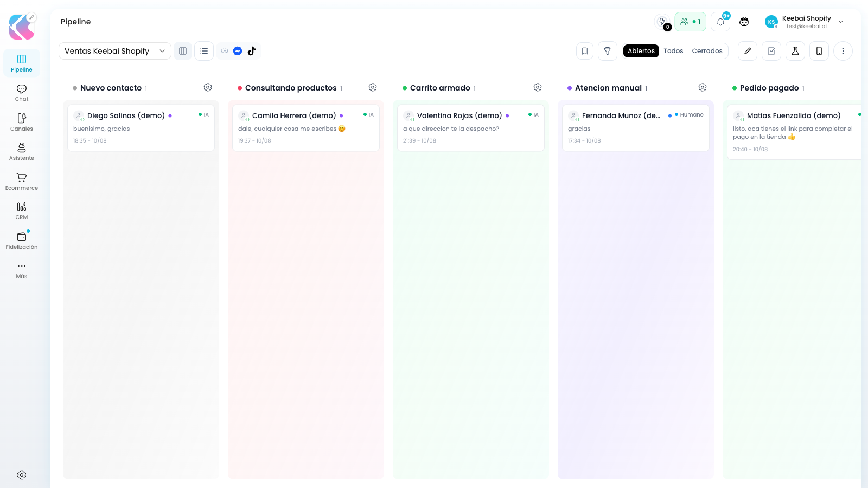Open the notifications bell
This screenshot has width=868, height=488.
720,22
